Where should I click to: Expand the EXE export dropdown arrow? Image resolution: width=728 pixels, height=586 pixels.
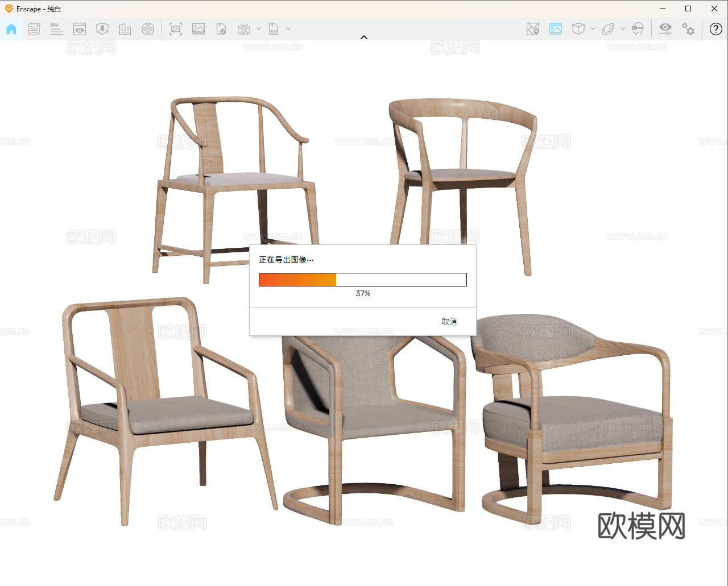tap(288, 29)
